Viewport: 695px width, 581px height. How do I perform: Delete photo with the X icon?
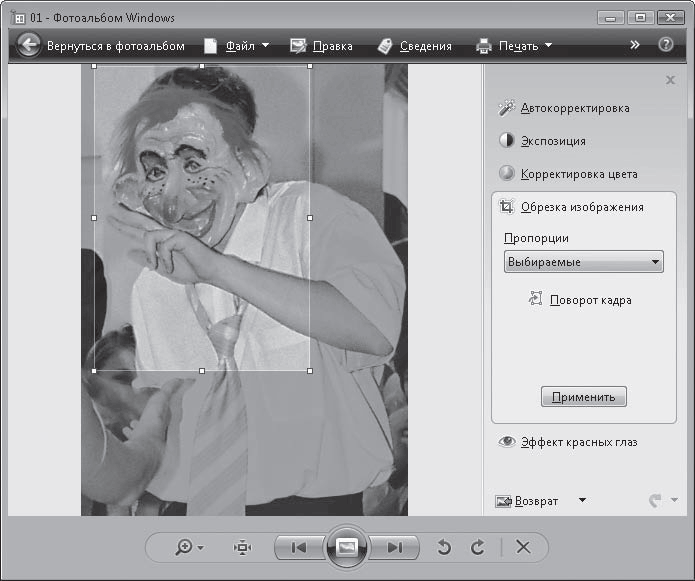tap(522, 547)
